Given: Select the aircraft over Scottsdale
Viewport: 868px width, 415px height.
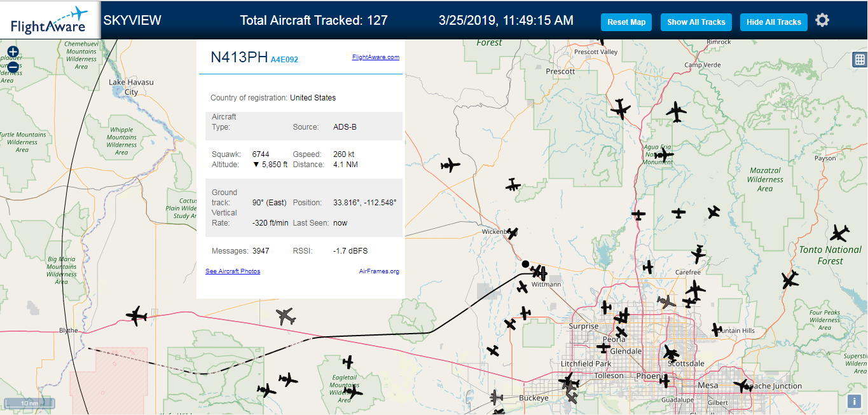Looking at the screenshot, I should point(671,352).
